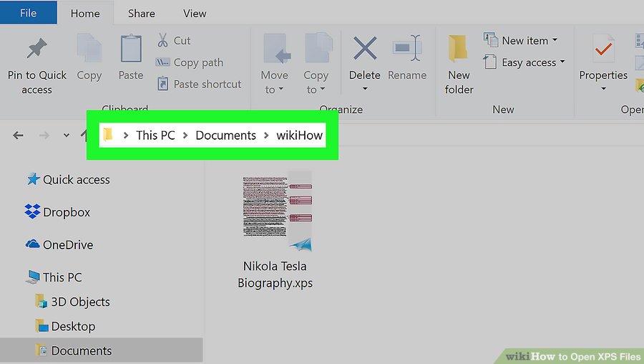Click Pin to Quick access icon
The width and height of the screenshot is (644, 364).
click(x=37, y=48)
